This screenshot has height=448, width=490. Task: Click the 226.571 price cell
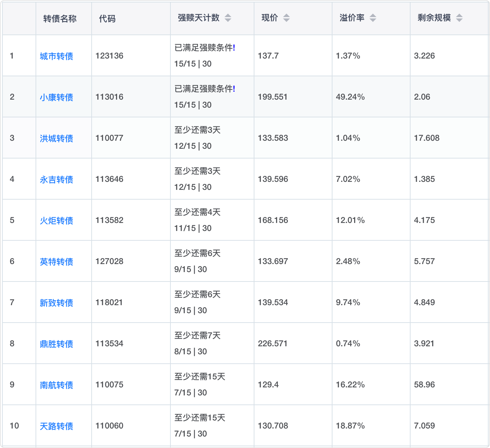point(273,343)
